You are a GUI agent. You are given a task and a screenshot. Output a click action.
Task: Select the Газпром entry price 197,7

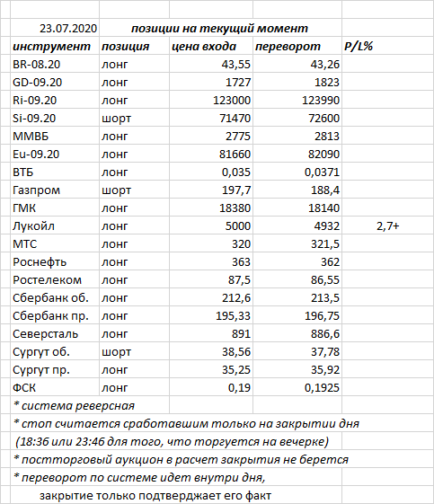(x=211, y=190)
